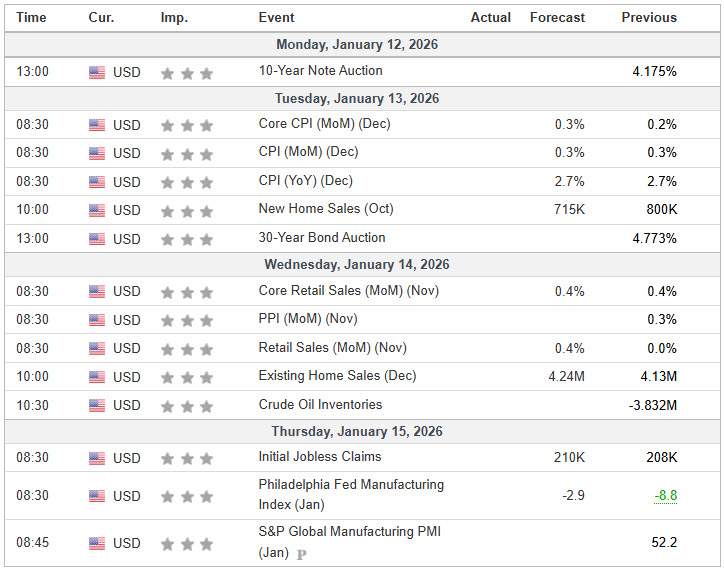Viewport: 724px width, 570px height.
Task: Open the Retail Sales (MoM) (Nov) event
Action: [x=332, y=348]
